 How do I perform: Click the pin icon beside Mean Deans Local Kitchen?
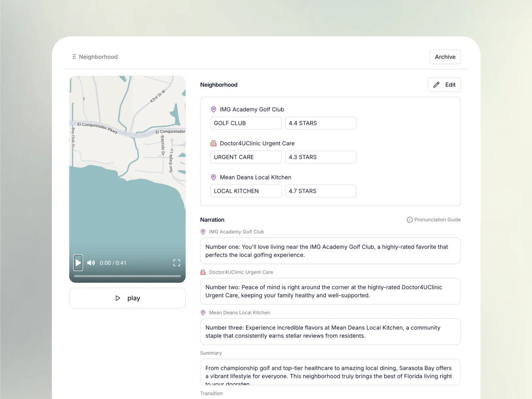point(213,177)
